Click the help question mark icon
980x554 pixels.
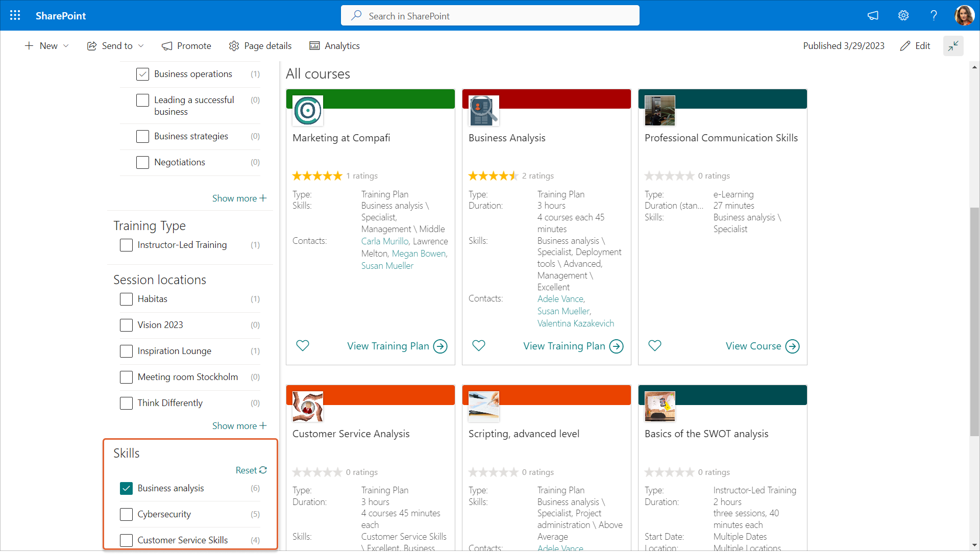[934, 15]
